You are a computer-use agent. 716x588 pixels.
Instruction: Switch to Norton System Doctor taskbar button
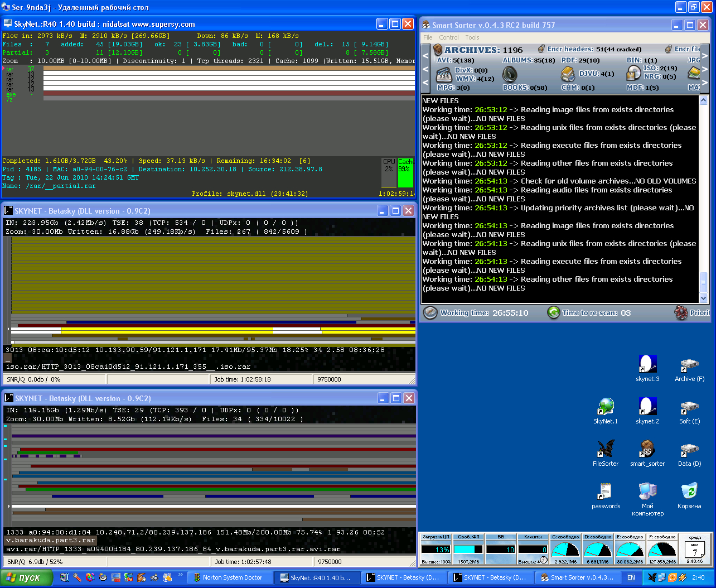click(x=231, y=578)
